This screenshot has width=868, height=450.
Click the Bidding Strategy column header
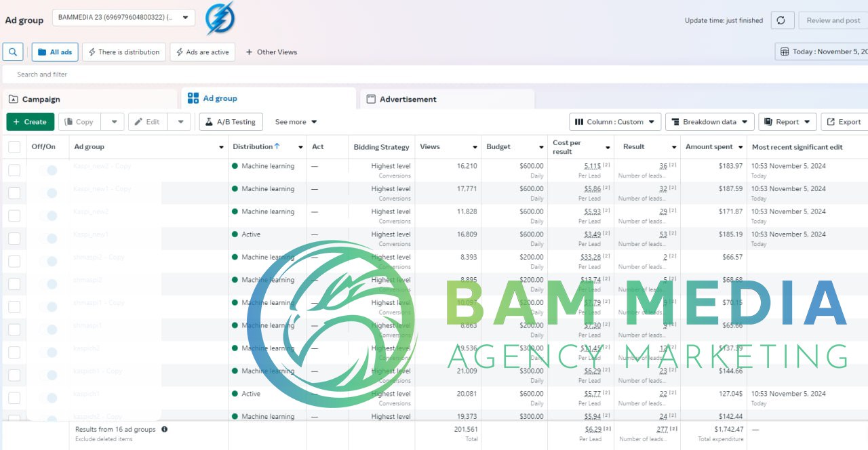(381, 147)
